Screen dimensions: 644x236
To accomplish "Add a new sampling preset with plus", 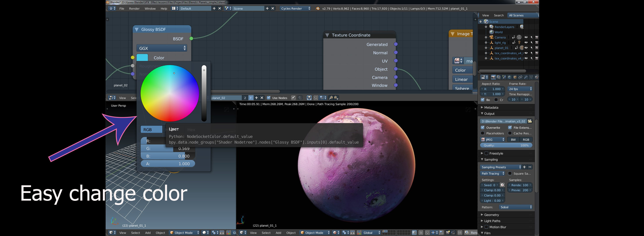I will click(x=525, y=167).
